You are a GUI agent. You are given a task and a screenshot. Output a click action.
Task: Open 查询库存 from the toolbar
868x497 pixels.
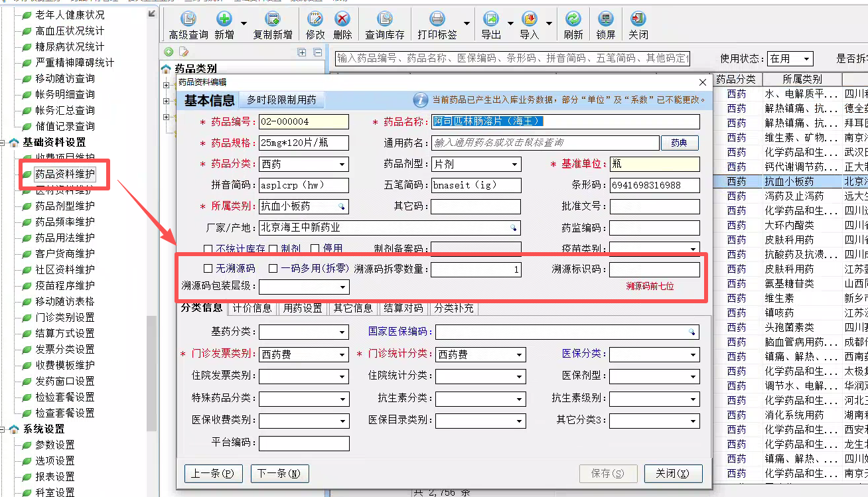384,20
